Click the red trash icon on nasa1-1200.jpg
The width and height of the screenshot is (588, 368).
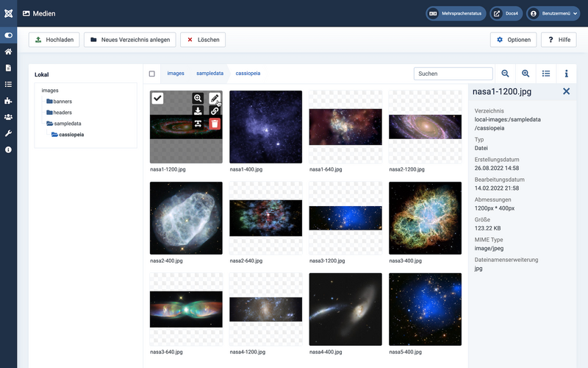[x=215, y=124]
